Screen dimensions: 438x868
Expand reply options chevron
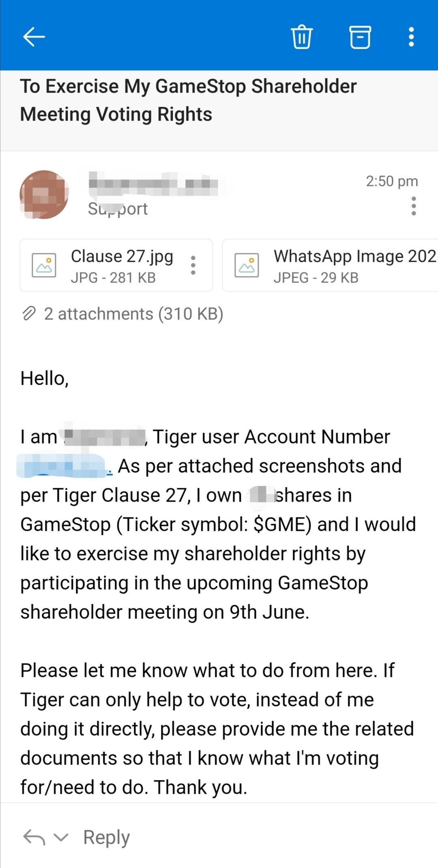pyautogui.click(x=61, y=837)
